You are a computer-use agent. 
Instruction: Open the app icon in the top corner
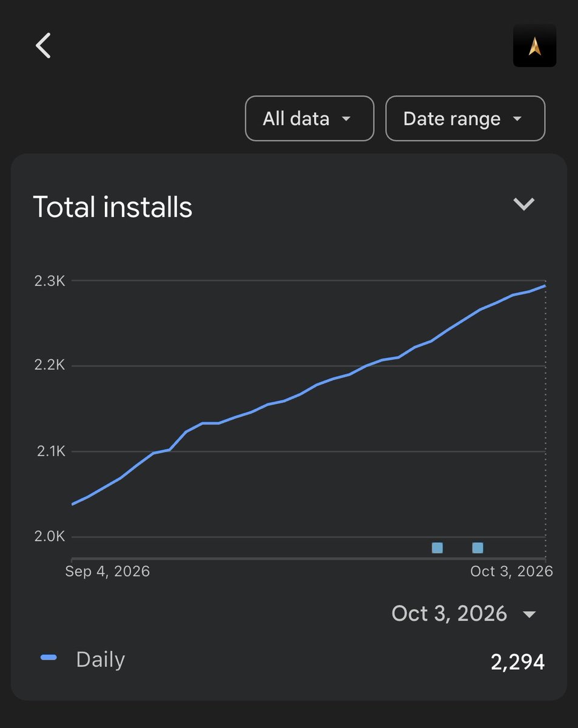(x=534, y=45)
